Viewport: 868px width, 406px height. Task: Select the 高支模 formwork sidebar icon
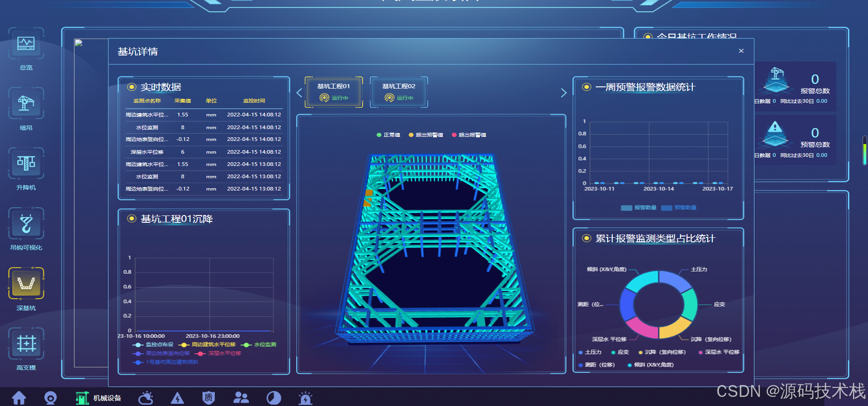tap(26, 343)
